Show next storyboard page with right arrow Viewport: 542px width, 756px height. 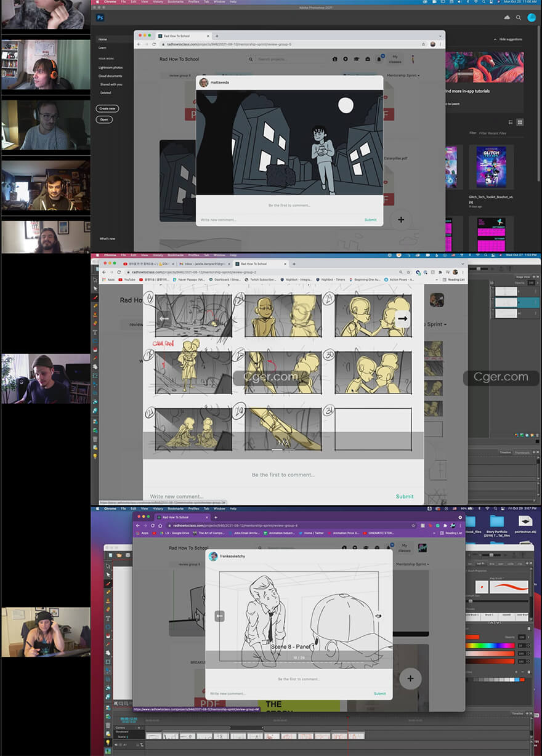(x=402, y=318)
